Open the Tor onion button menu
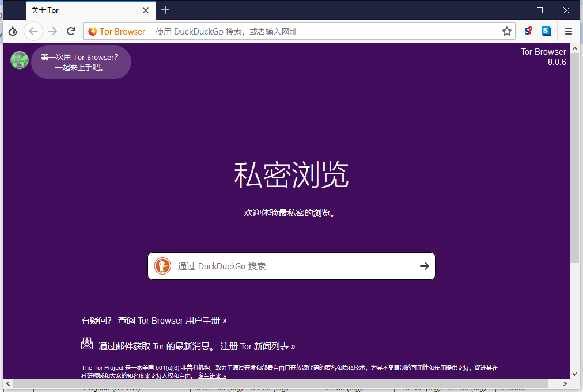The width and height of the screenshot is (583, 392). pyautogui.click(x=13, y=32)
